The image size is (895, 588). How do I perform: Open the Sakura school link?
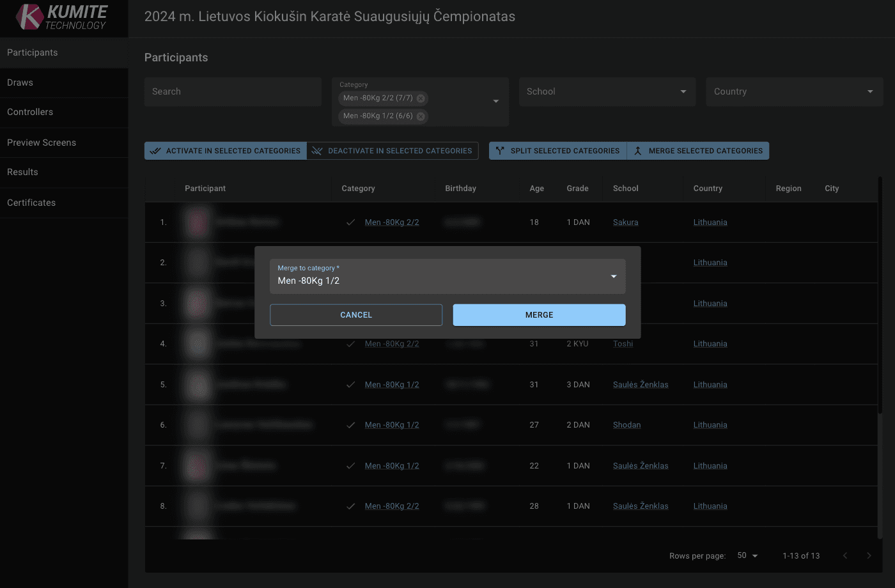tap(625, 222)
